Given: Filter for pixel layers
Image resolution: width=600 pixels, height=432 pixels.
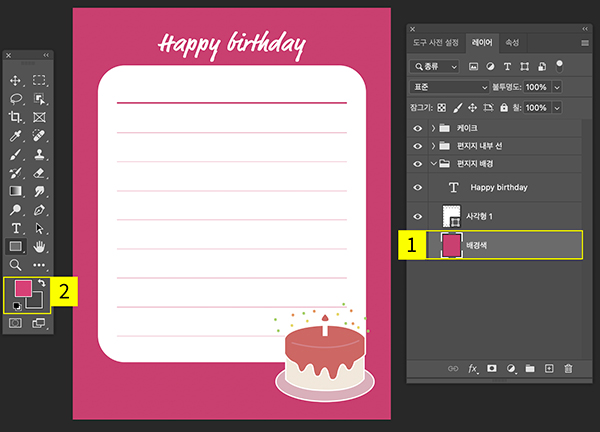Looking at the screenshot, I should tap(473, 67).
